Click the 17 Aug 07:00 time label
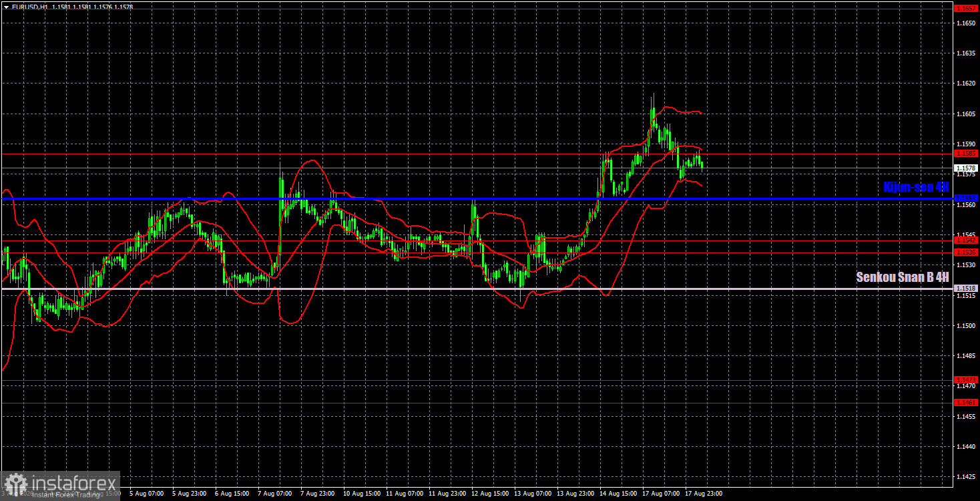980x501 pixels. click(x=662, y=494)
